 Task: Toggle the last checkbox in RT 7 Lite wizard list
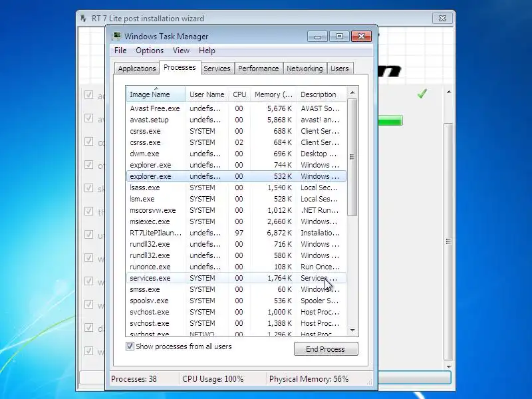88,350
